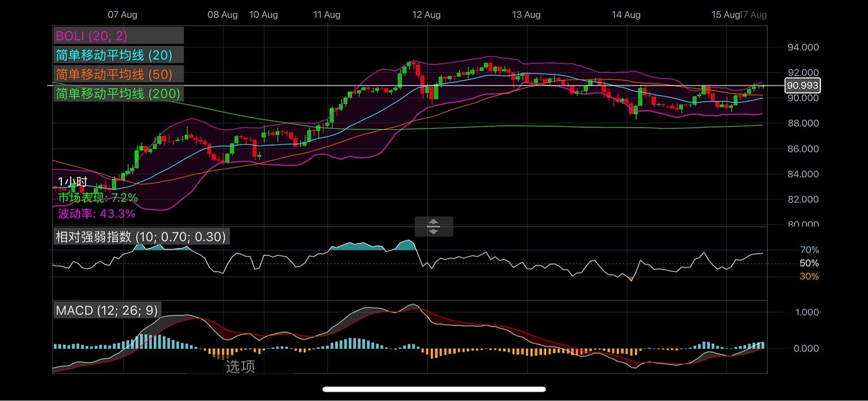Click the 08 Aug date label
Image resolution: width=868 pixels, height=401 pixels.
(x=223, y=14)
